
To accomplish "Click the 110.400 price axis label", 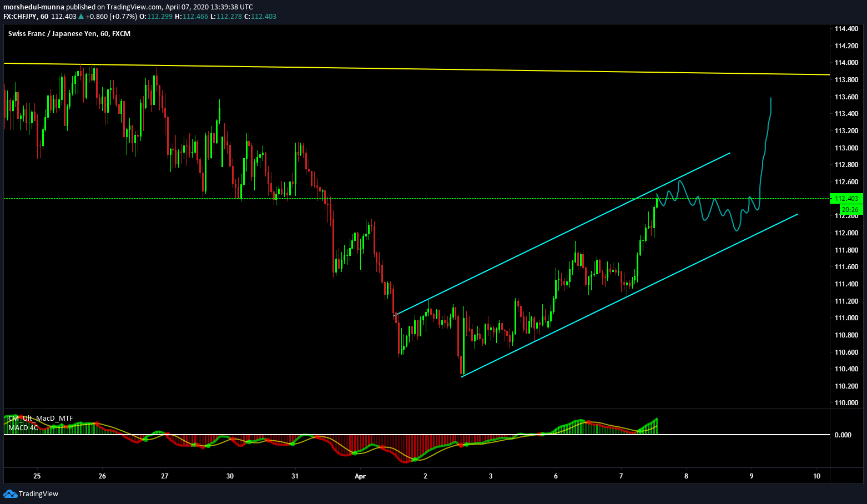I will [x=846, y=369].
